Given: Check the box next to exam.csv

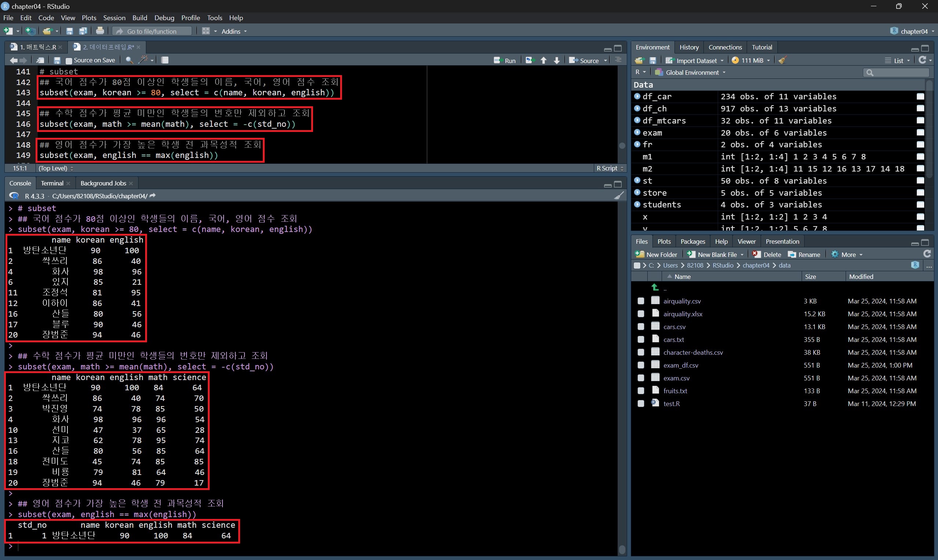Looking at the screenshot, I should point(641,378).
